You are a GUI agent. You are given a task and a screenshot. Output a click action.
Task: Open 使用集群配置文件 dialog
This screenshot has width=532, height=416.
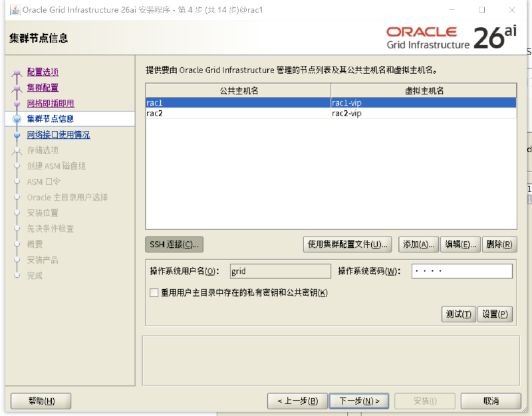click(x=347, y=245)
